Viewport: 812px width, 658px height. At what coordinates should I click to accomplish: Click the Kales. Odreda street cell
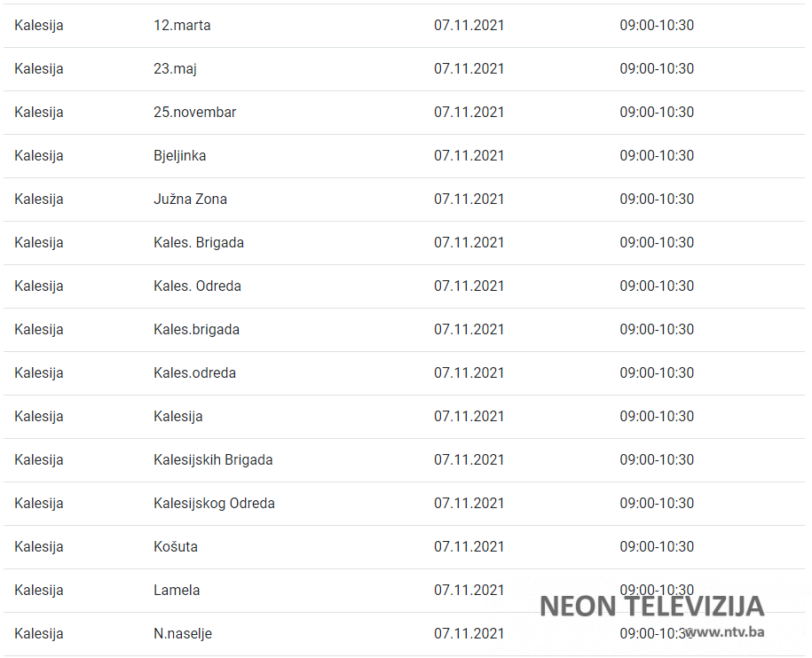(197, 286)
